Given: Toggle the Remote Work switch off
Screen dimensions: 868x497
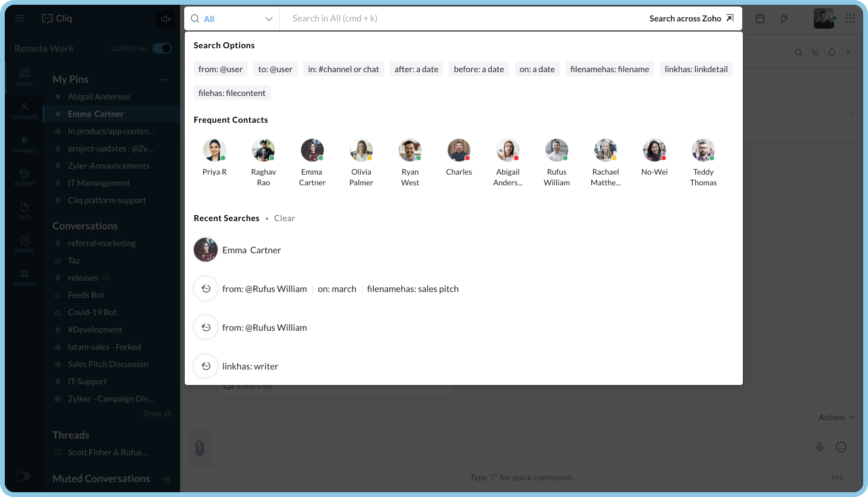Looking at the screenshot, I should 162,48.
